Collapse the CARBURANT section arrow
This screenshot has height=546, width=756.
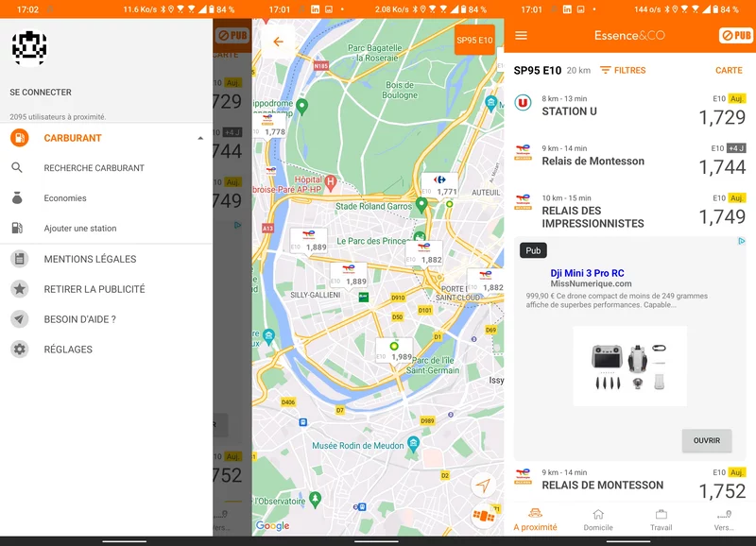point(200,138)
